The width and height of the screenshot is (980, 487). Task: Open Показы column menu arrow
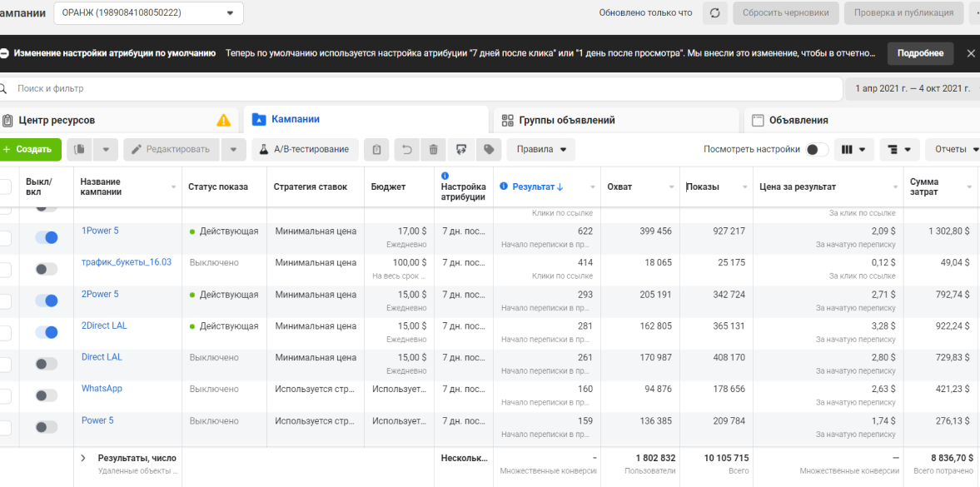point(744,187)
